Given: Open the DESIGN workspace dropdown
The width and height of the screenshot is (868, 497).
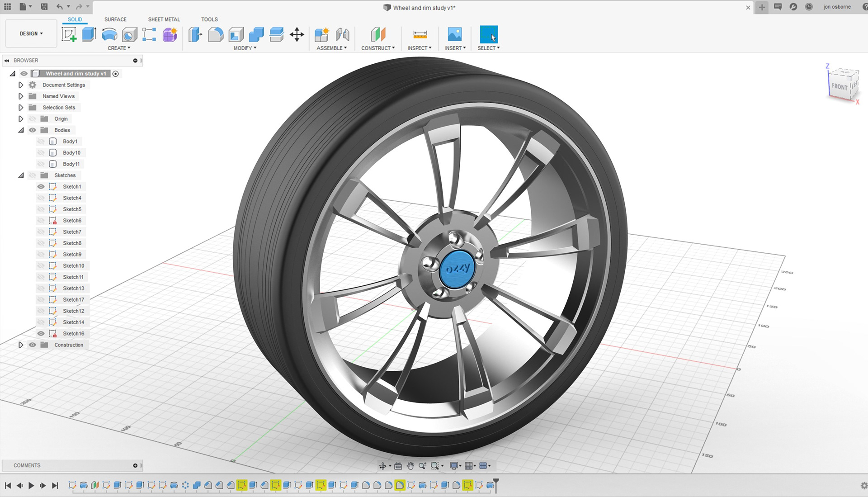Looking at the screenshot, I should [x=31, y=33].
